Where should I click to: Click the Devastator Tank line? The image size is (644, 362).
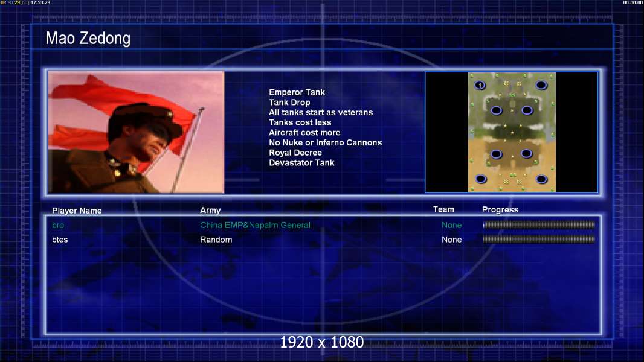coord(301,163)
